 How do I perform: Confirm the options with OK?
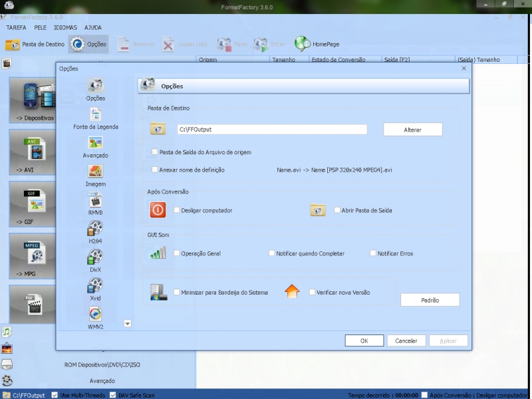[364, 340]
